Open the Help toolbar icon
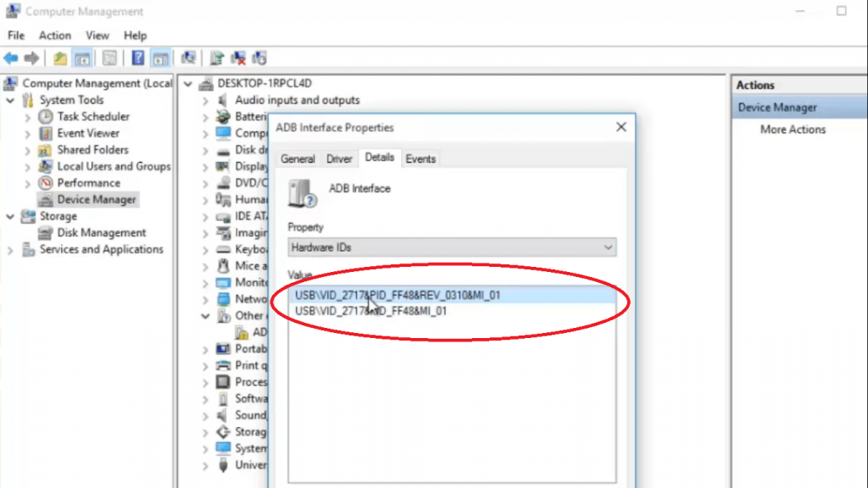The image size is (868, 488). [138, 58]
